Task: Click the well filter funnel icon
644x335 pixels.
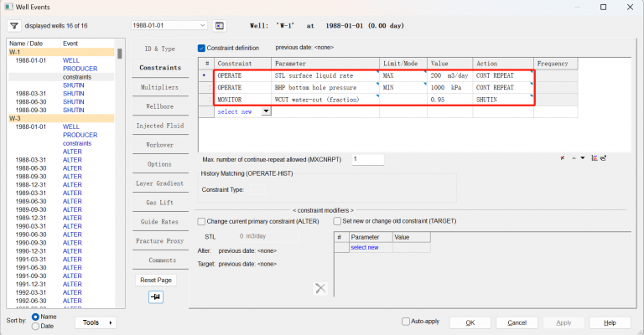Action: click(14, 26)
